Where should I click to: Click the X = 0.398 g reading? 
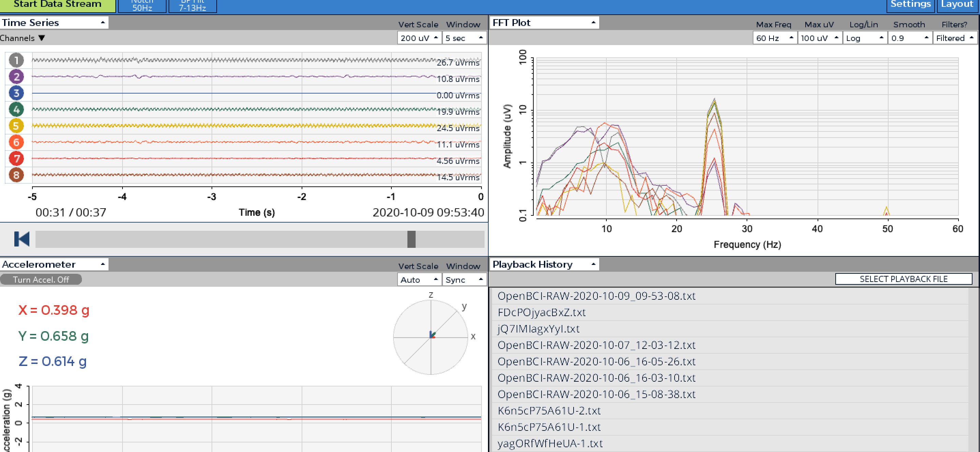(x=54, y=310)
